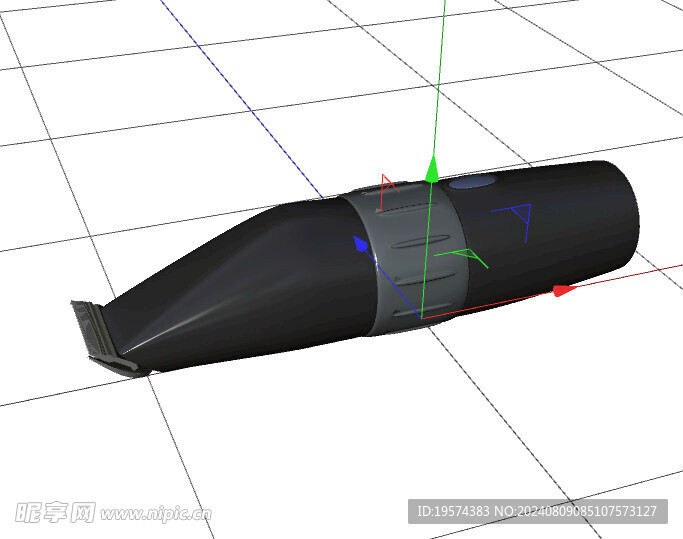Select the clipper blade head

[x=107, y=338]
